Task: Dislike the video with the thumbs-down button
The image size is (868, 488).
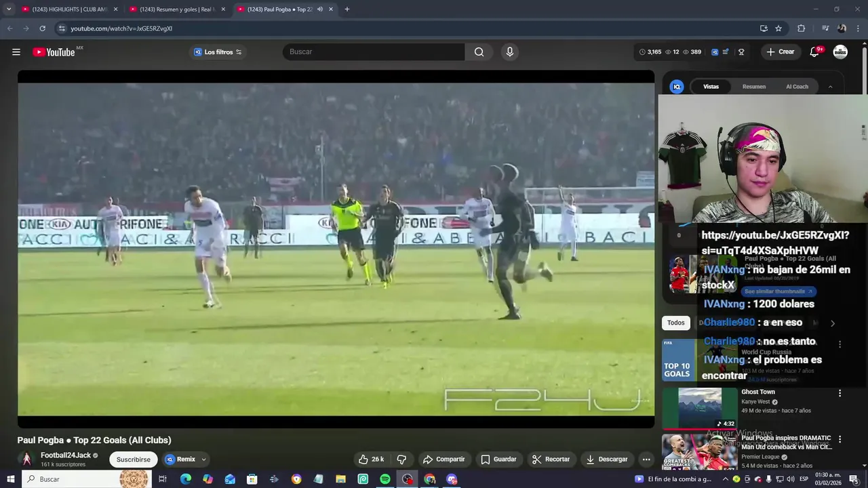Action: click(x=401, y=460)
